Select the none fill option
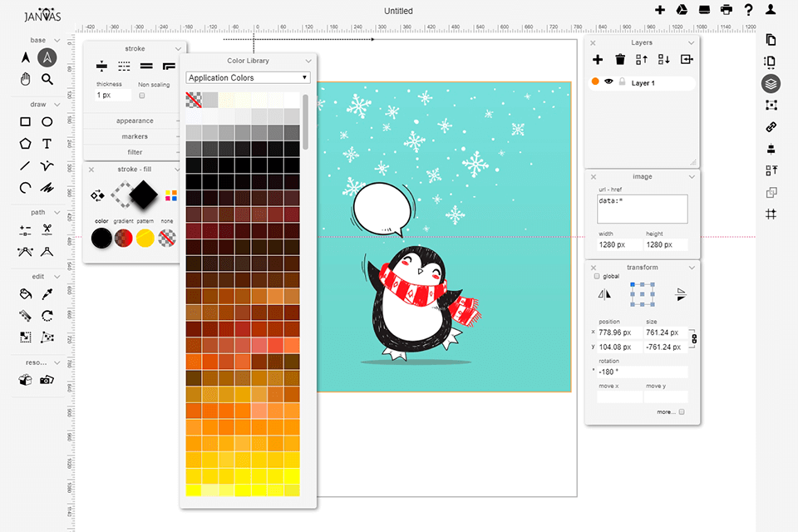Viewport: 798px width, 532px height. (167, 238)
